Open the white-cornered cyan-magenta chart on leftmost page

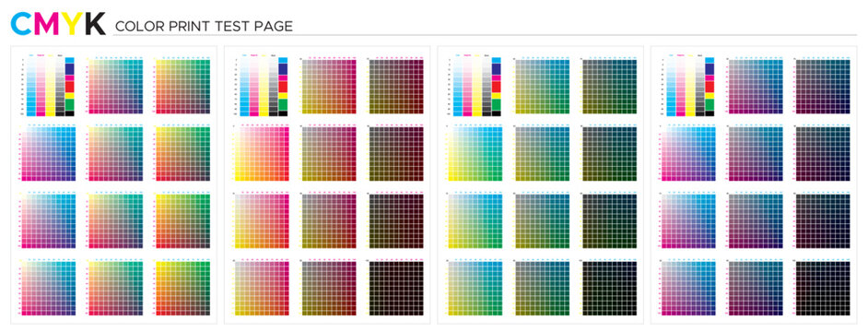coord(48,154)
